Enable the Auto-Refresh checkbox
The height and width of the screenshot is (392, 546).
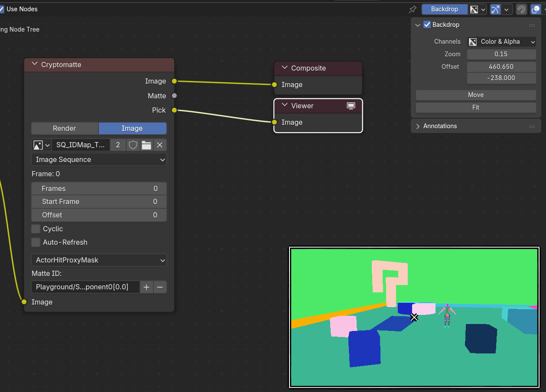point(36,242)
